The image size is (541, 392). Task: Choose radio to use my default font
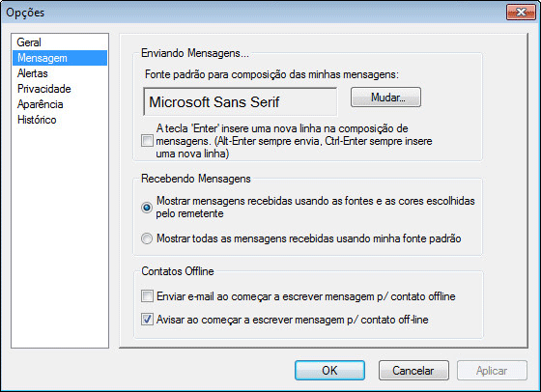pyautogui.click(x=147, y=238)
